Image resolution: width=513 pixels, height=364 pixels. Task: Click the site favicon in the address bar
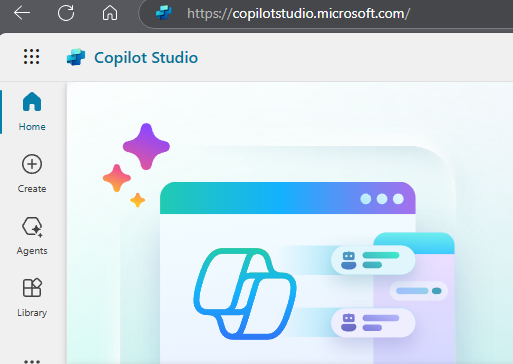(x=164, y=13)
